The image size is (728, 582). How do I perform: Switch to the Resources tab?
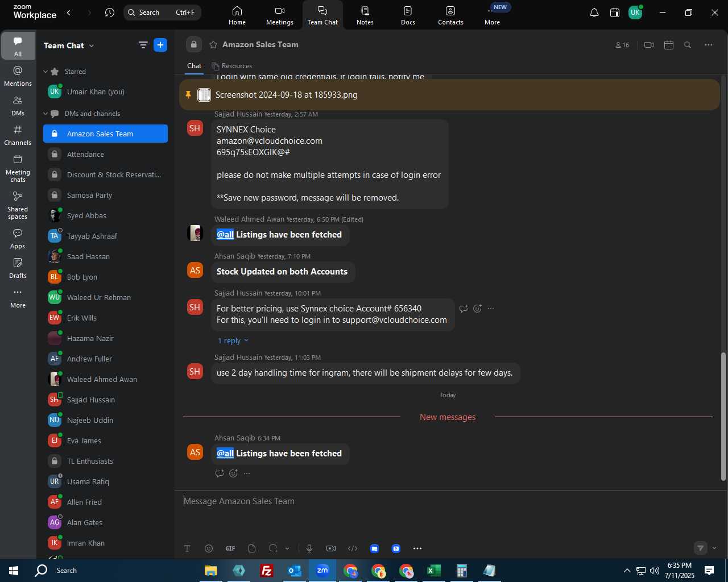coord(231,66)
